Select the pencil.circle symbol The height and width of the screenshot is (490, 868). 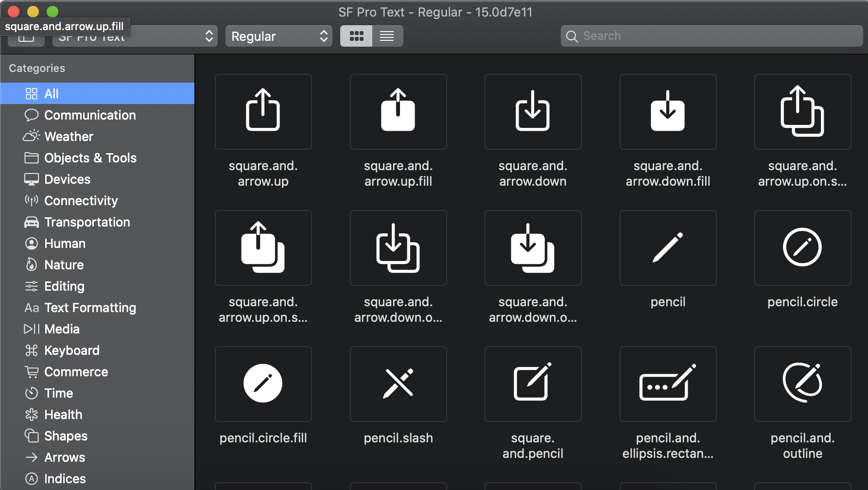[802, 248]
